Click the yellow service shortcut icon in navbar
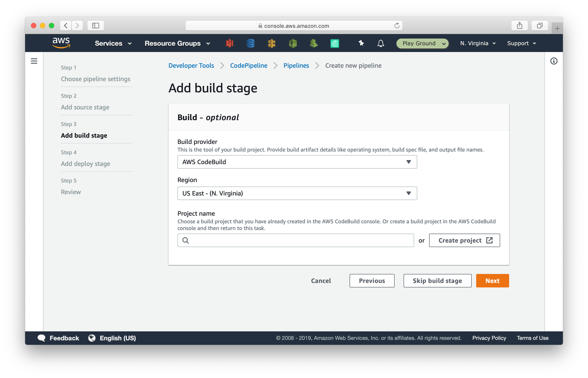 coord(272,43)
